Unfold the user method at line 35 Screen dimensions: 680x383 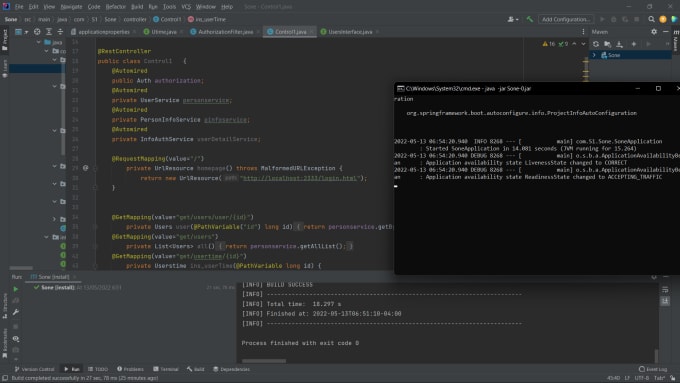click(x=95, y=226)
